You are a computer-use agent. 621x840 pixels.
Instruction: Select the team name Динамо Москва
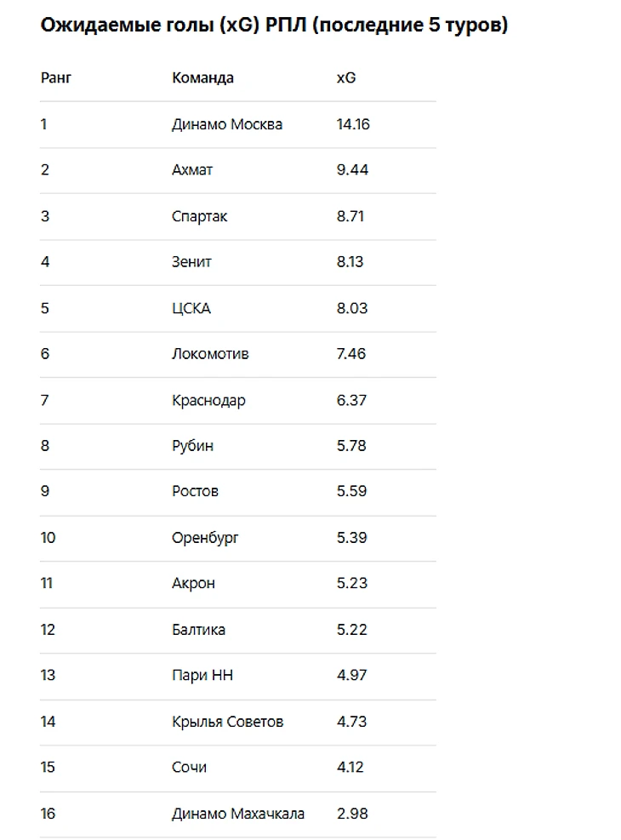pyautogui.click(x=227, y=124)
